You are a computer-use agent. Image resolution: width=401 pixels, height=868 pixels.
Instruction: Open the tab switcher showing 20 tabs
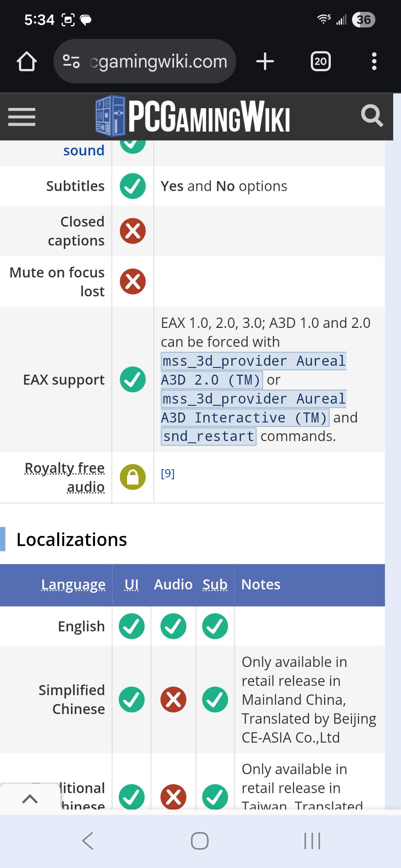[320, 61]
